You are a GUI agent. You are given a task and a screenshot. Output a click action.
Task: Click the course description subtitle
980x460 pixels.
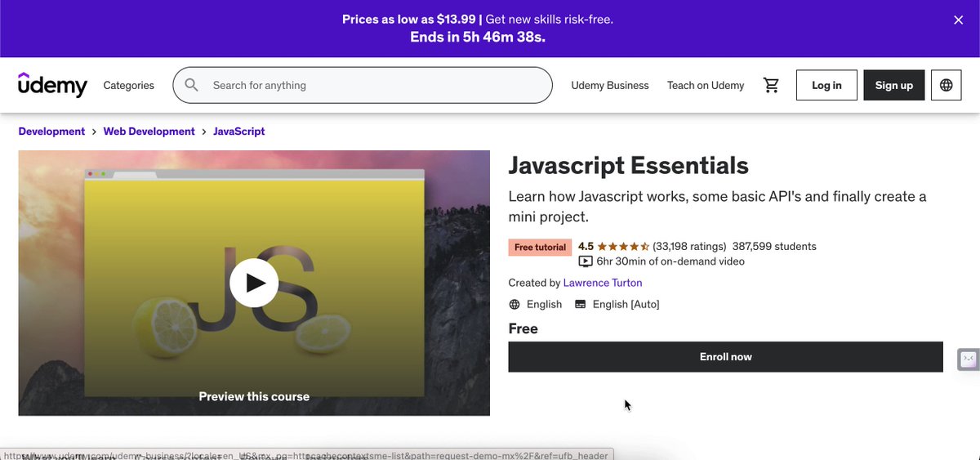(717, 207)
